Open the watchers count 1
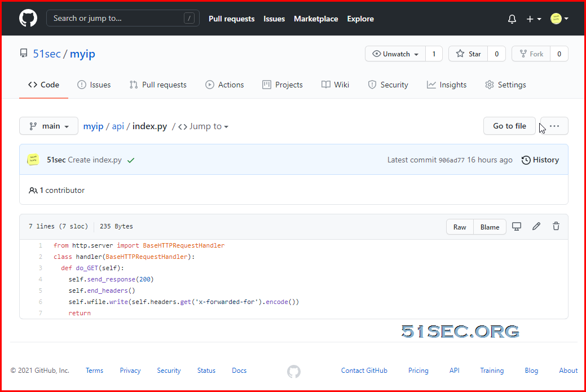Viewport: 586px width, 392px height. (x=434, y=54)
